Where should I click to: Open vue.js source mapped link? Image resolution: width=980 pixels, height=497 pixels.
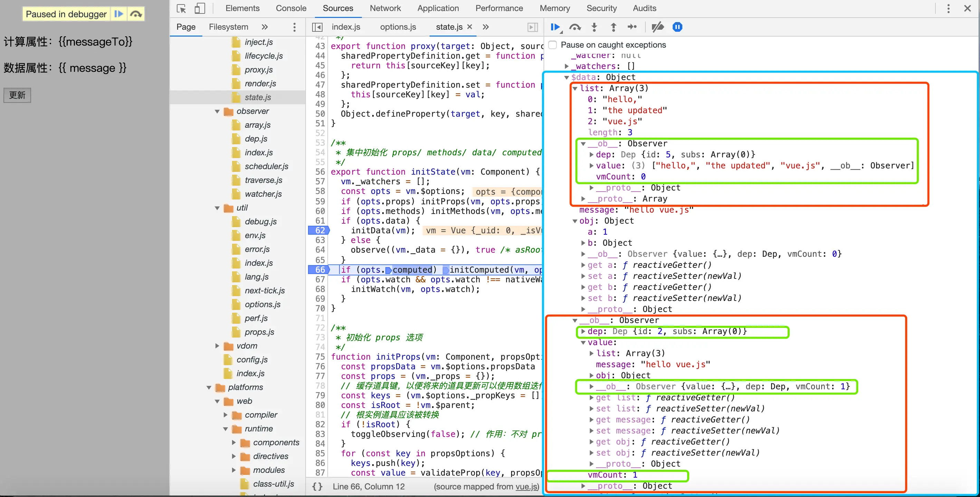click(x=526, y=486)
